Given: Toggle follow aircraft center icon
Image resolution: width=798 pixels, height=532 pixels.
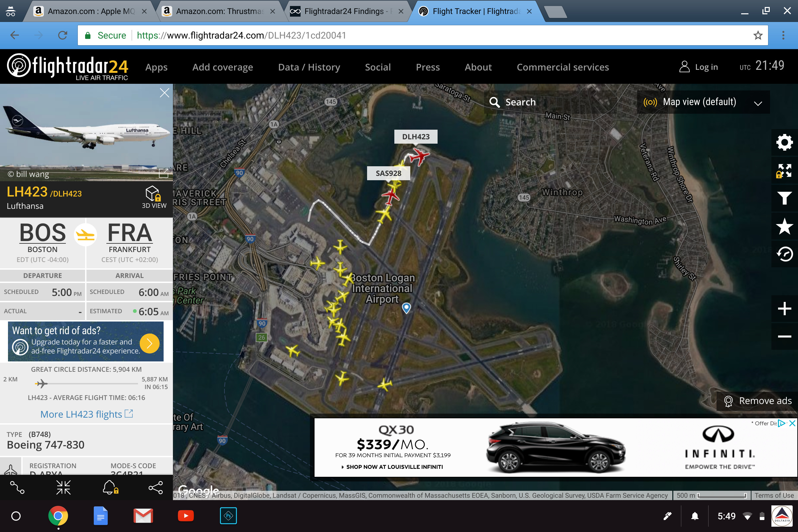Looking at the screenshot, I should [x=64, y=487].
